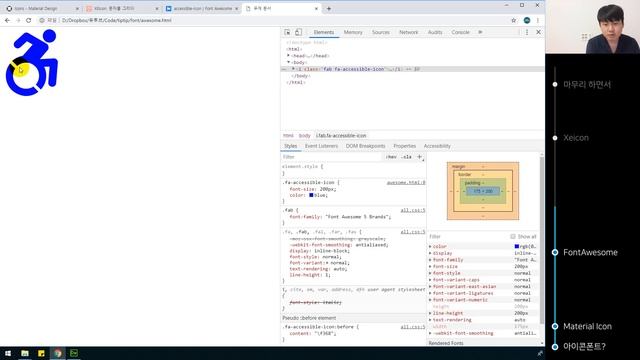Viewport: 640px width, 360px height.
Task: Open the DevTools three-dot customize menu
Action: 527,32
